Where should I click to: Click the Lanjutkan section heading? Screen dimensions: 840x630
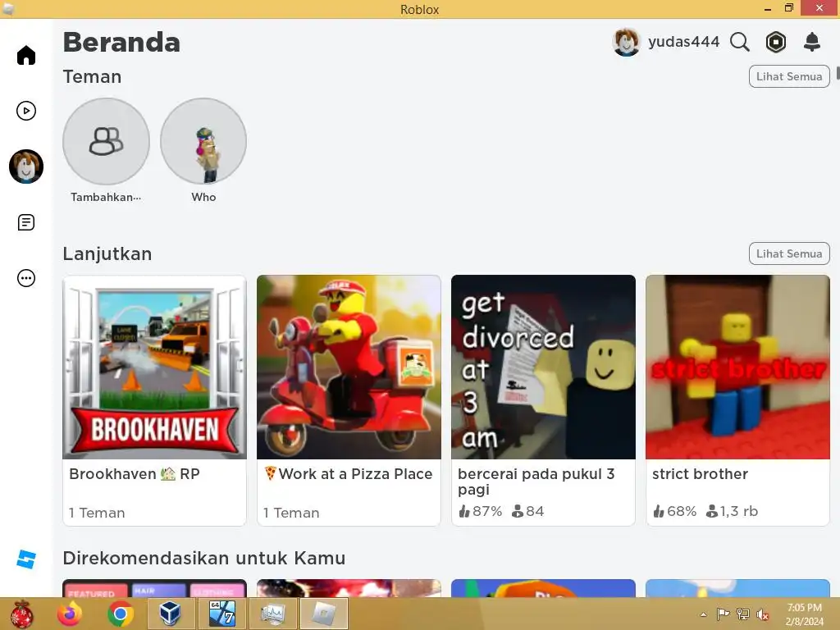[107, 254]
